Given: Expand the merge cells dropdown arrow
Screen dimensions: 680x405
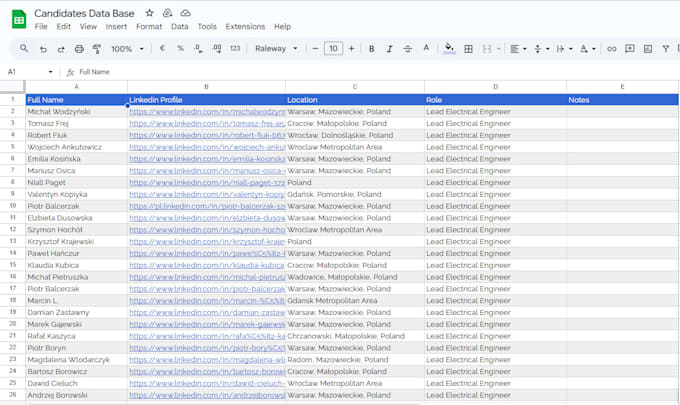Looking at the screenshot, I should [499, 49].
